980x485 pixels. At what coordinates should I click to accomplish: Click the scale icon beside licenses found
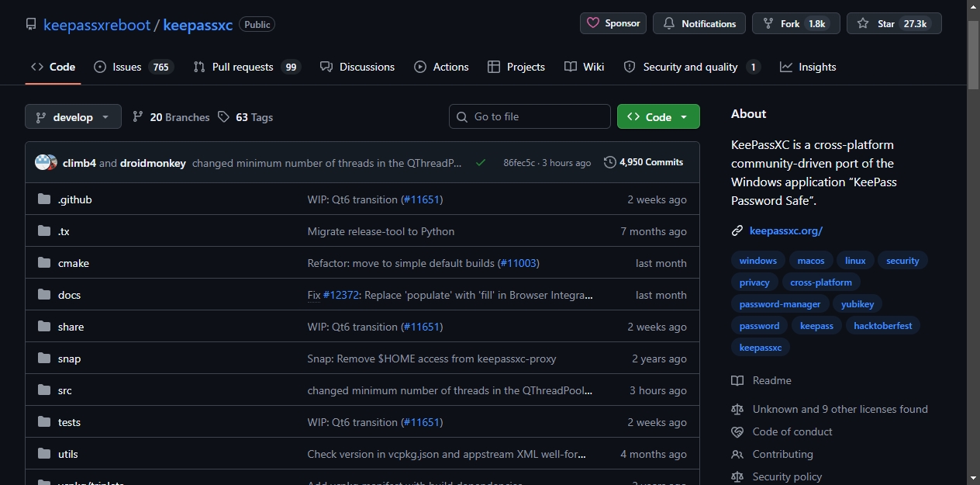737,409
